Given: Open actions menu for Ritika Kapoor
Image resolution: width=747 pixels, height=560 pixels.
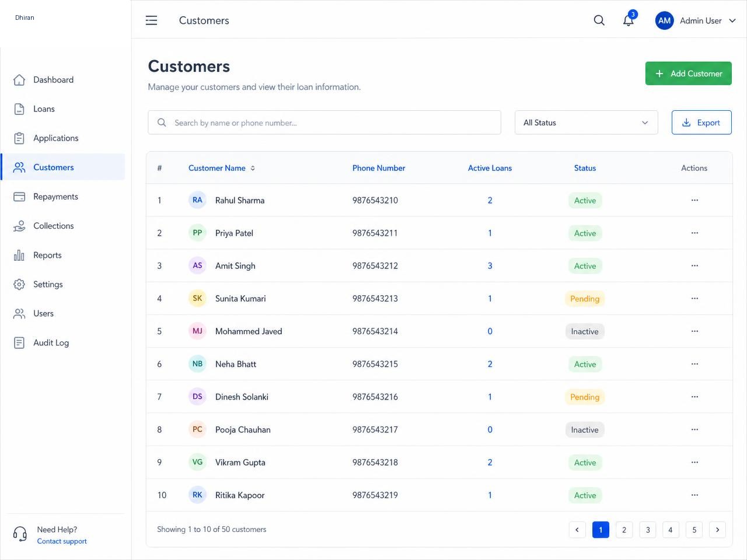Looking at the screenshot, I should 694,495.
